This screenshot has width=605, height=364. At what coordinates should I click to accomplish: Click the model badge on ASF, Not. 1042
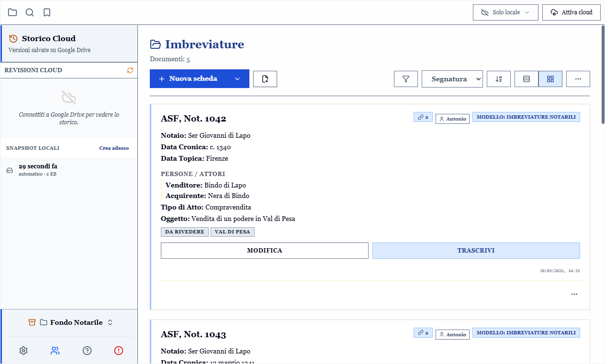pos(526,117)
